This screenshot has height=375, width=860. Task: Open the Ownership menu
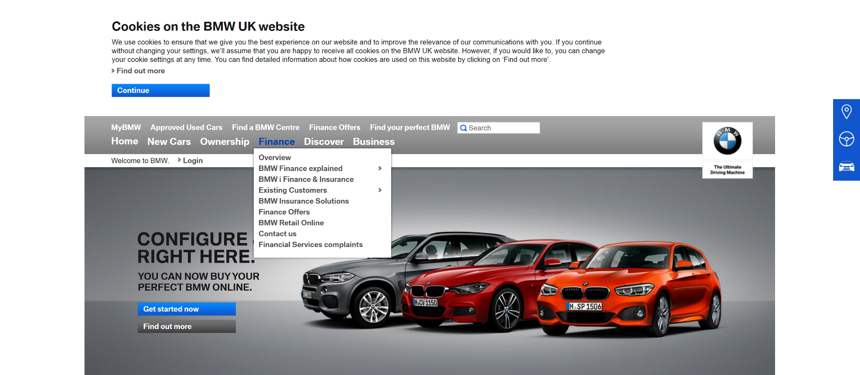click(x=224, y=141)
